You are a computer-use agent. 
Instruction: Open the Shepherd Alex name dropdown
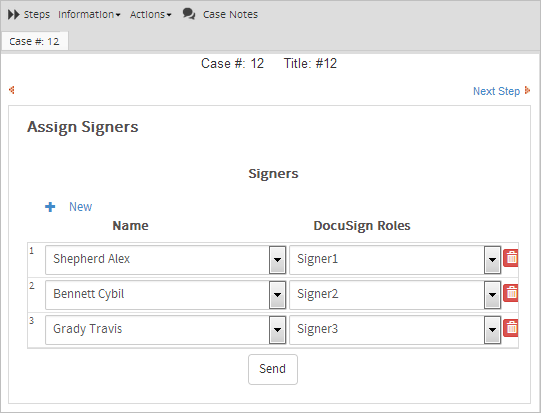point(277,260)
